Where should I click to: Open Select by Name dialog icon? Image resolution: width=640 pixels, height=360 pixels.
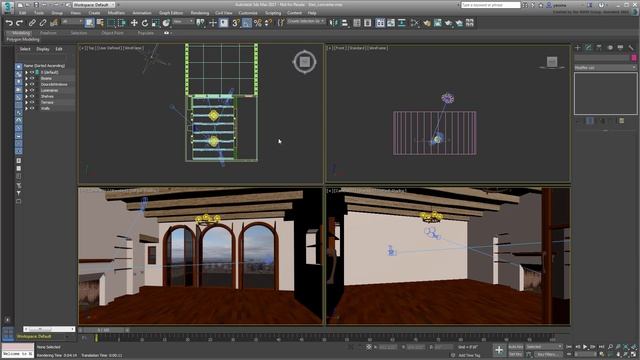tap(100, 23)
